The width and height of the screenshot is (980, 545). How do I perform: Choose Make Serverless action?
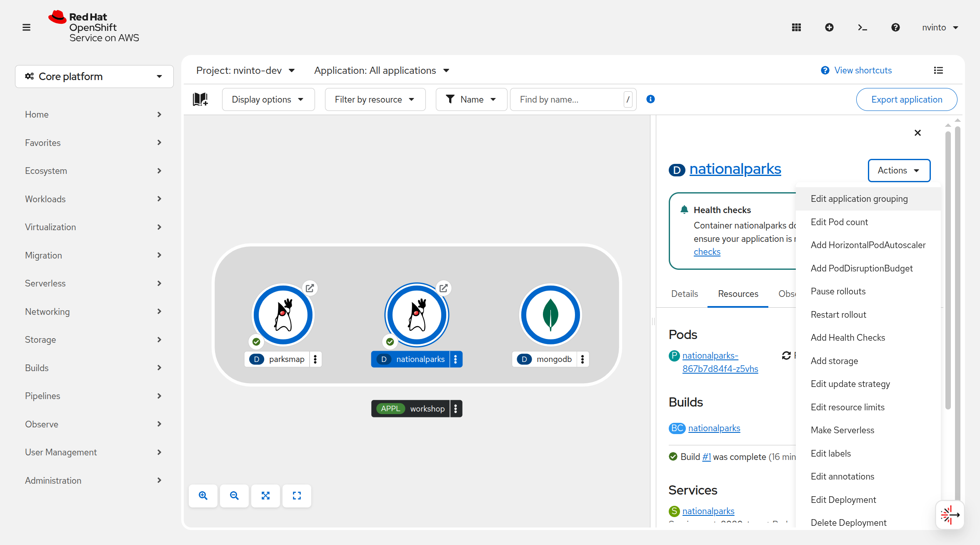coord(868,430)
